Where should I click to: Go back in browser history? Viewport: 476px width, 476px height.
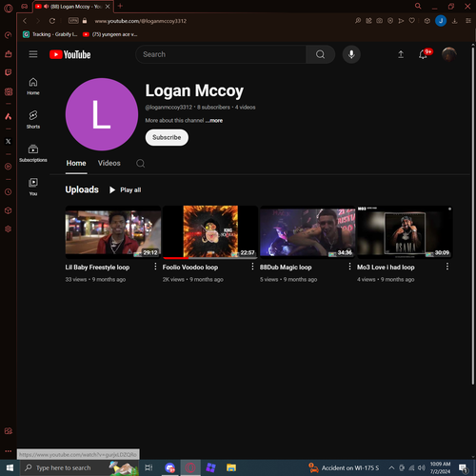pyautogui.click(x=25, y=21)
